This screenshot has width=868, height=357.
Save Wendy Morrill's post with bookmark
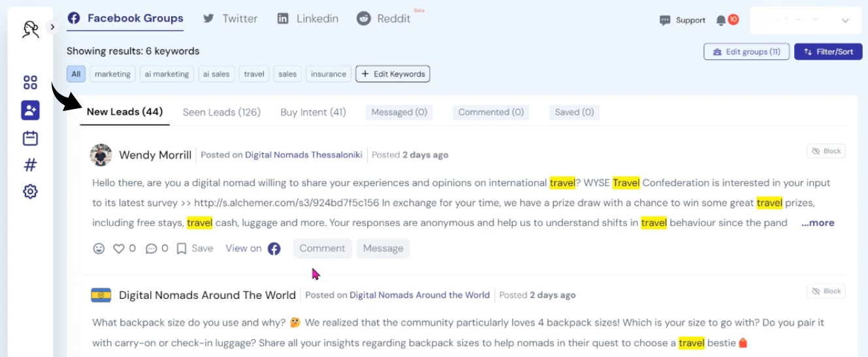tap(195, 249)
